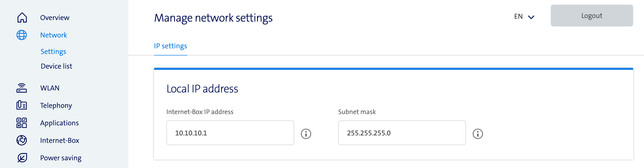
Task: Click the Overview home icon
Action: [x=22, y=17]
